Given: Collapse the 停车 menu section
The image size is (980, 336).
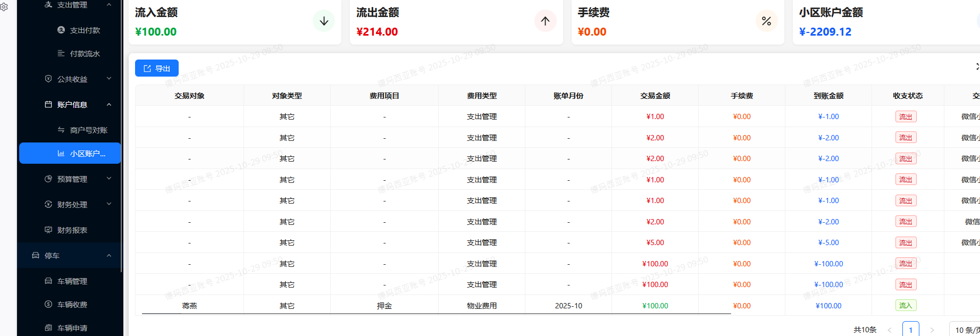Looking at the screenshot, I should [109, 256].
